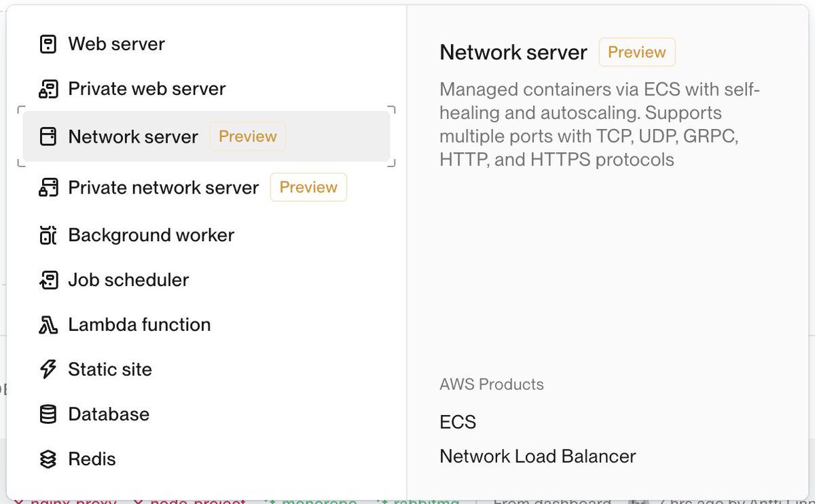Click Network Load Balancer under AWS Products
This screenshot has width=815, height=504.
(x=537, y=456)
